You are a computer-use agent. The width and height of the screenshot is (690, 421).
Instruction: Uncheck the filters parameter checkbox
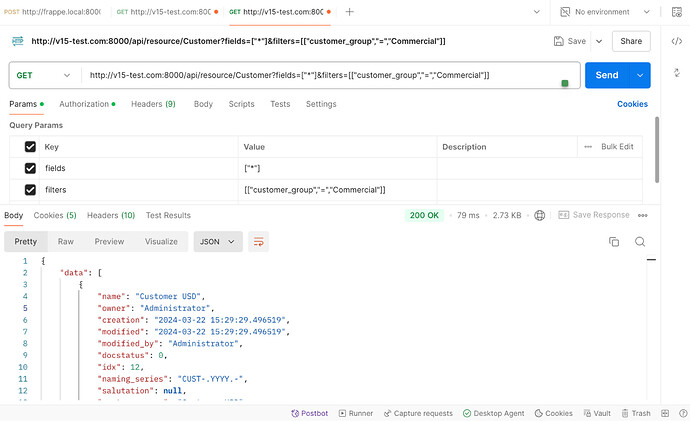coord(30,190)
